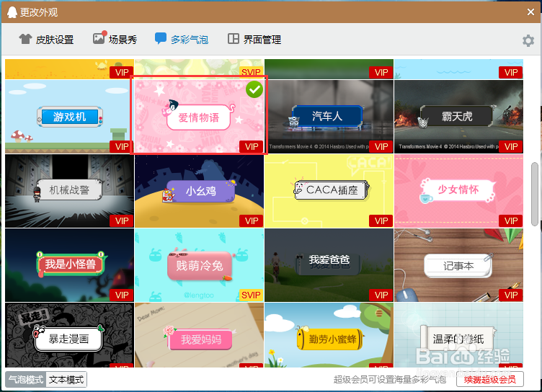Screen dimensions: 542x392
Task: Click the SVIP badge on 贱萌冷兔
Action: pos(251,295)
